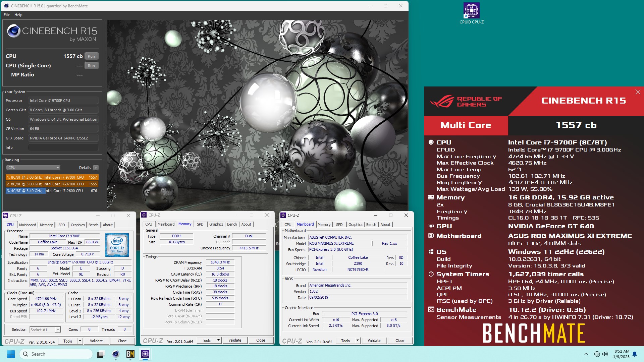Click CPU-Z title icon in CPU window
This screenshot has height=362, width=644.
coord(6,216)
